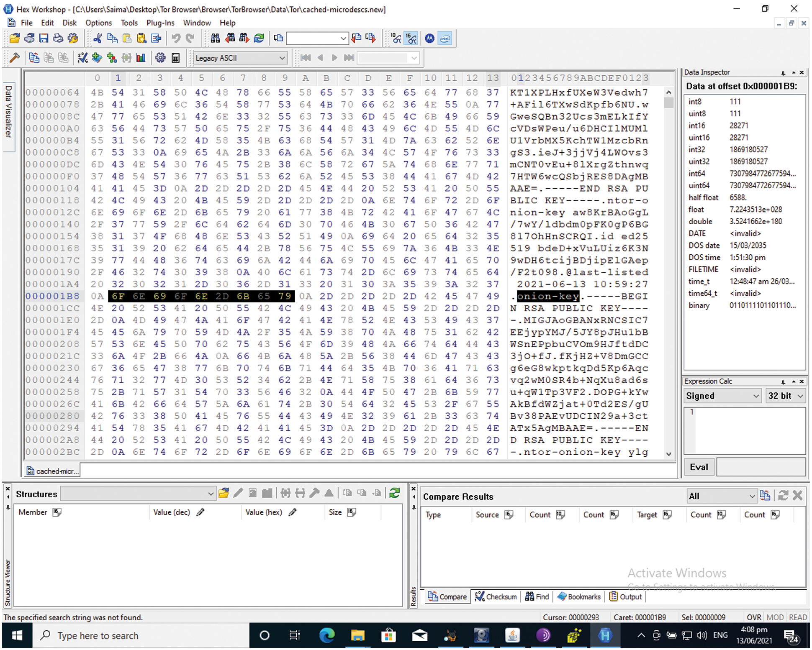Click the Print toolbar icon
812x650 pixels.
tap(58, 38)
